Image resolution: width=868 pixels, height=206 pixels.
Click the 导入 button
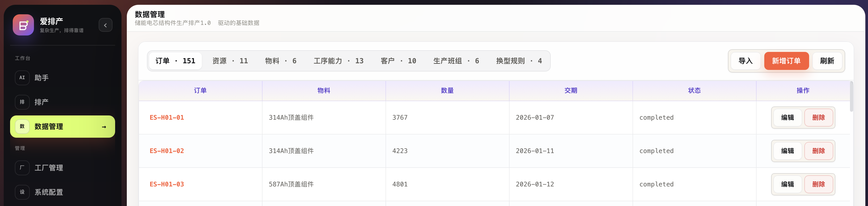[x=745, y=61]
